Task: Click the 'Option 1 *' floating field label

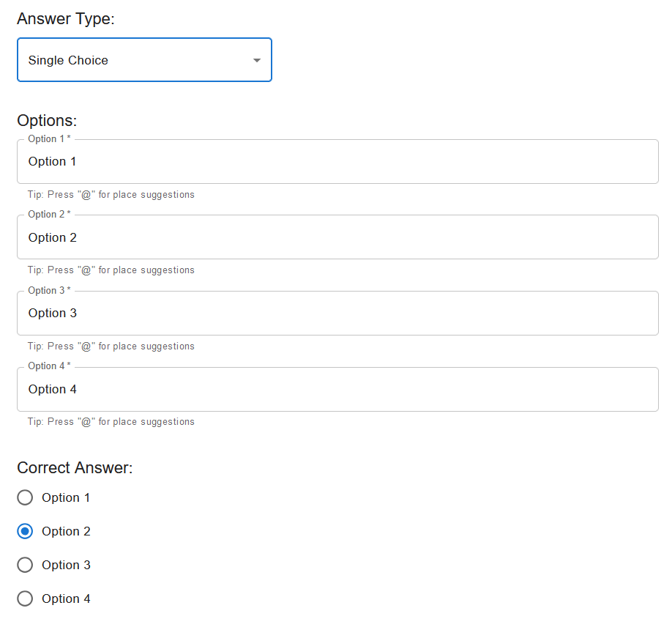Action: pos(49,139)
